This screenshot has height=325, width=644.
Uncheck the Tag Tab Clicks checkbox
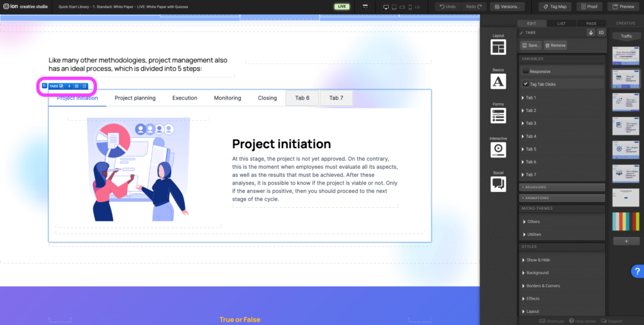(526, 84)
